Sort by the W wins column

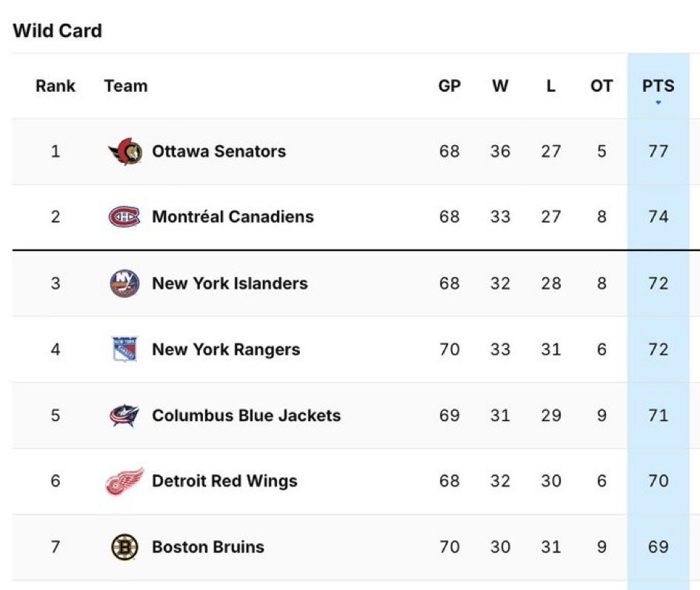pyautogui.click(x=500, y=86)
